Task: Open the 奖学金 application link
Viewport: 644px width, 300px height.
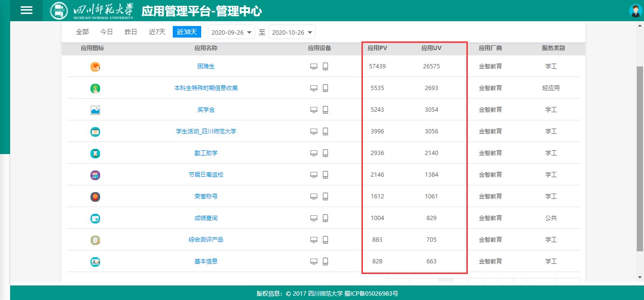Action: [206, 110]
